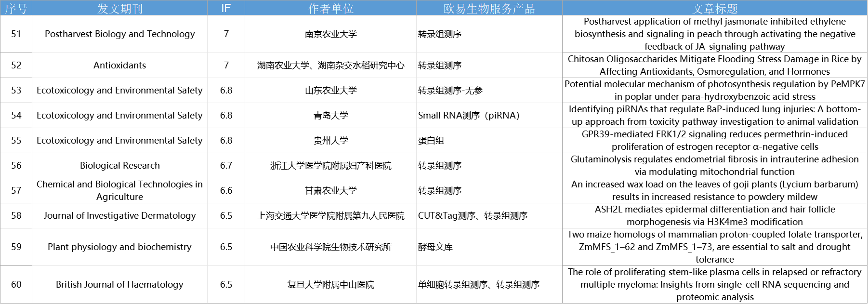Click the multiple myeloma plasma cells title

coord(715,285)
